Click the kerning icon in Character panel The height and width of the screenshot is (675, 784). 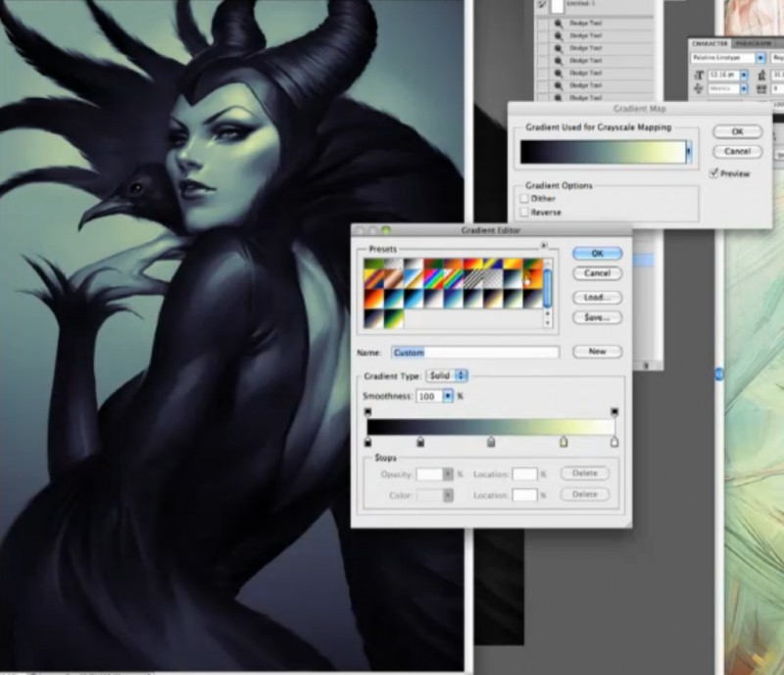click(x=699, y=88)
